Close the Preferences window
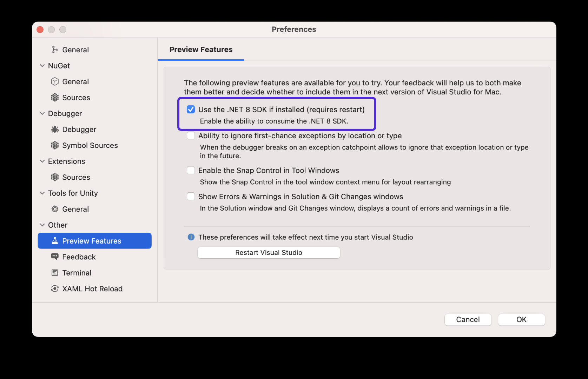 point(40,29)
